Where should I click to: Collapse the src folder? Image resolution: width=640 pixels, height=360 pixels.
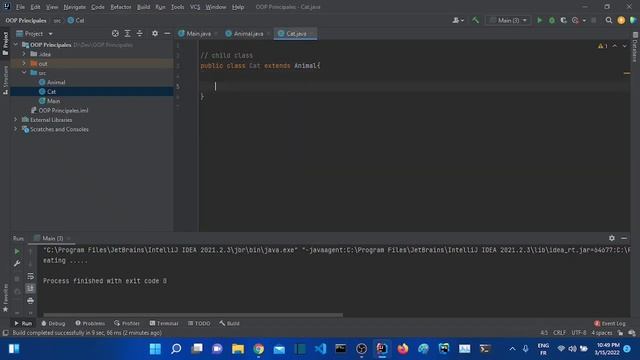[24, 73]
